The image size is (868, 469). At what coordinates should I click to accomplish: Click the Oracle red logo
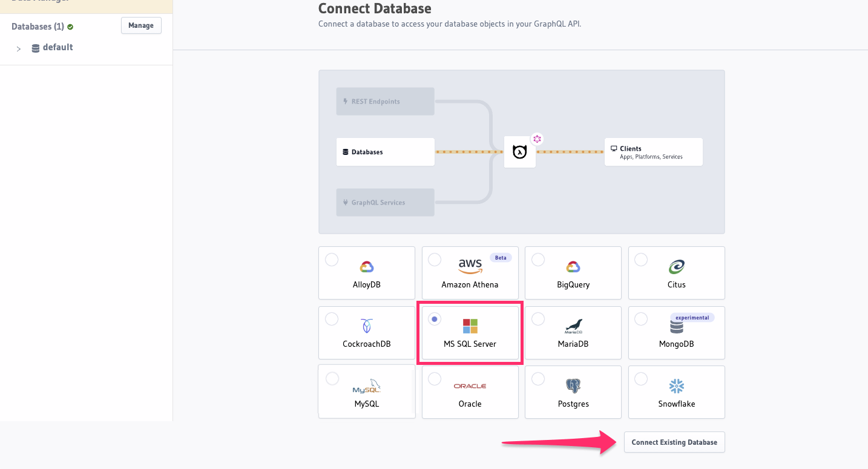(x=470, y=386)
